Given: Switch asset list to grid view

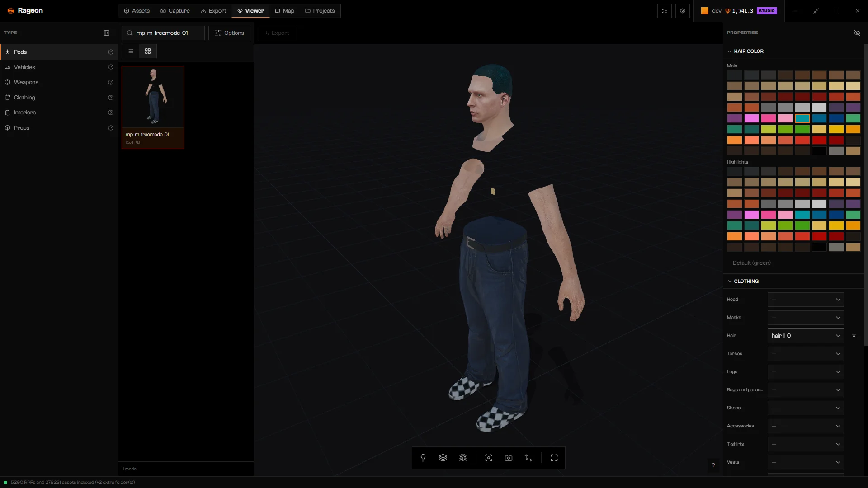Looking at the screenshot, I should click(148, 51).
